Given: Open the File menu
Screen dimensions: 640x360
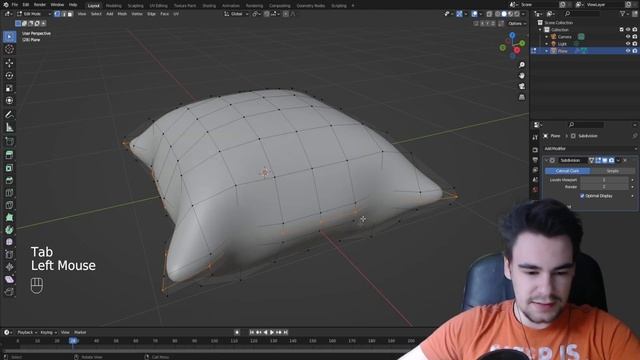Looking at the screenshot, I should click(x=15, y=4).
